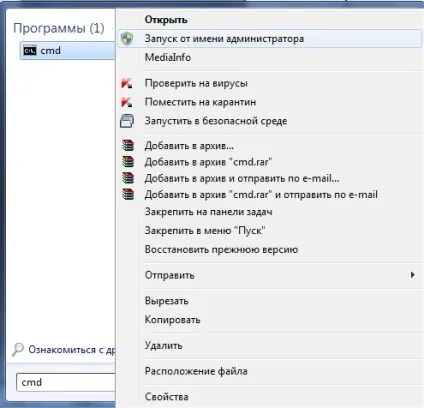Click WinRAR icon beside Добавить в архив...
Image resolution: width=424 pixels, height=408 pixels.
(128, 146)
